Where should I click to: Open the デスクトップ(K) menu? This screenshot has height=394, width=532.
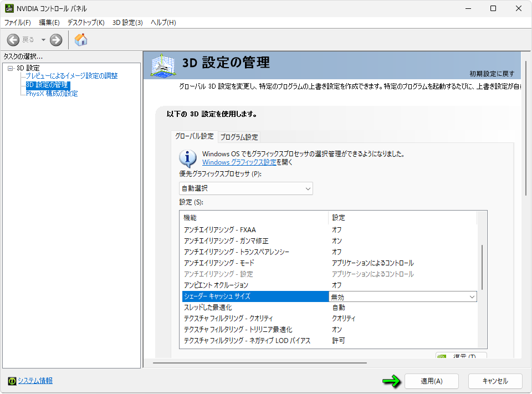[86, 23]
